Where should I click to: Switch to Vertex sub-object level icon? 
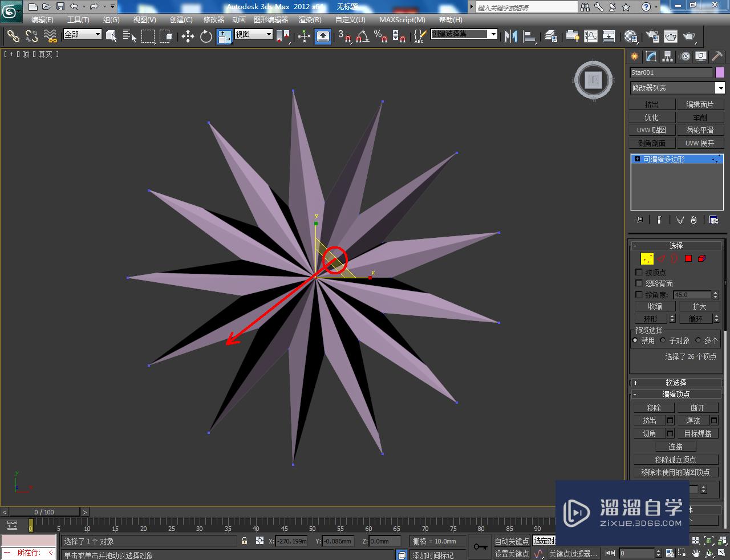[x=647, y=259]
